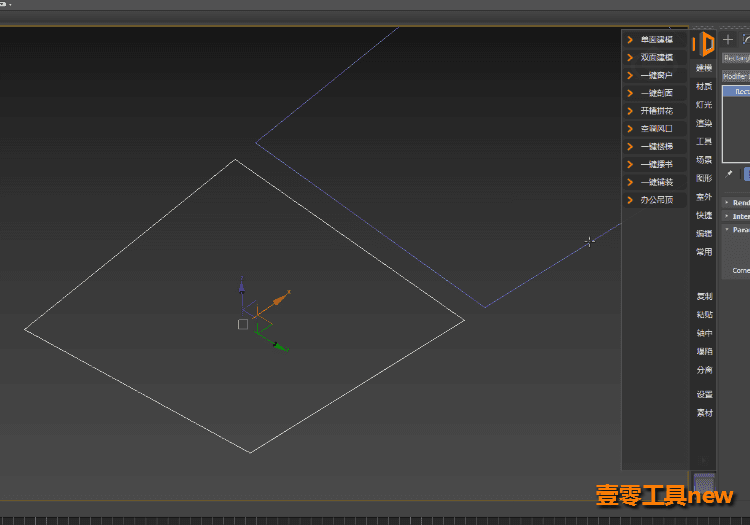Click the viewport thumbnail under plugin sidebar
The width and height of the screenshot is (750, 525).
[704, 482]
